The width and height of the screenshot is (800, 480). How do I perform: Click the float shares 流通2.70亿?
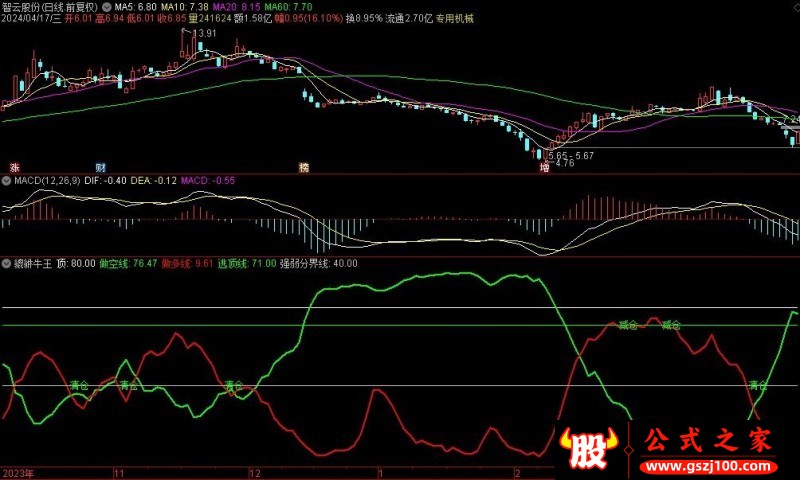point(409,19)
